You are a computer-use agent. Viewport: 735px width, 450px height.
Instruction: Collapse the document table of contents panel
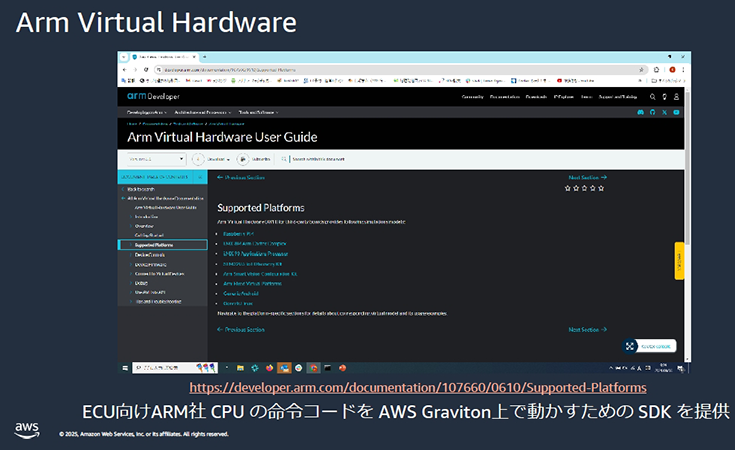tap(203, 177)
